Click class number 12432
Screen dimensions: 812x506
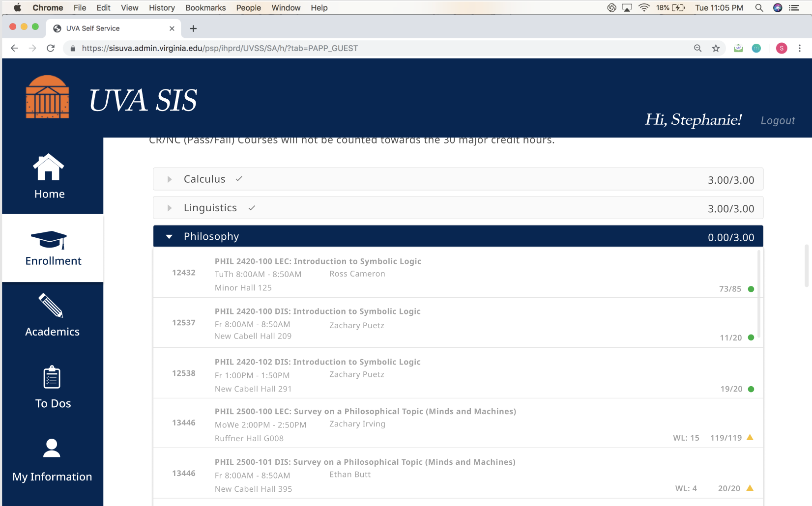[184, 273]
